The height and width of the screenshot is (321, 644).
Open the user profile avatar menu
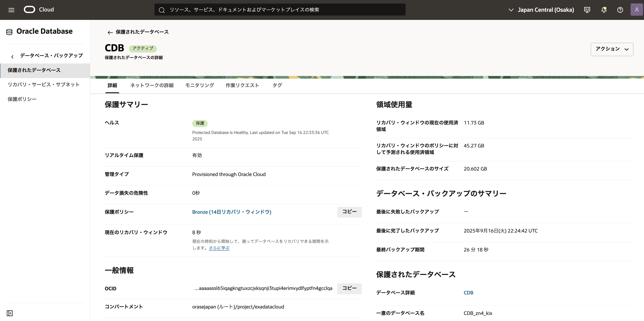(636, 10)
